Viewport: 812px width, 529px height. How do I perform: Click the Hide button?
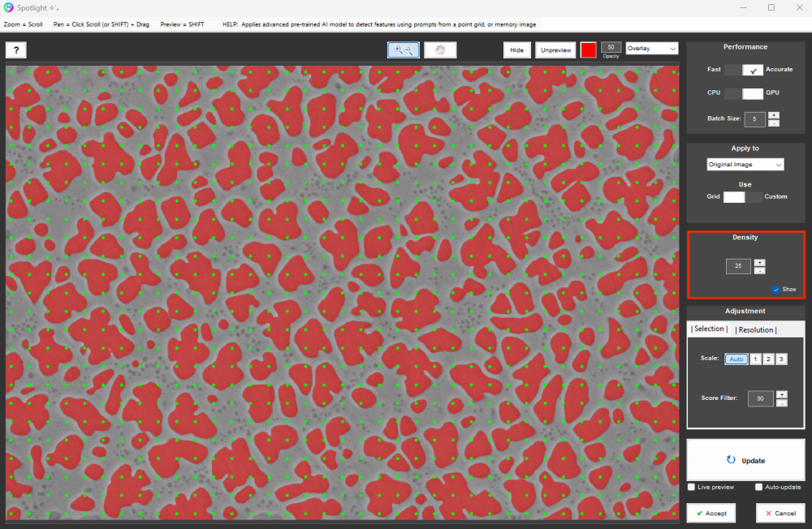tap(516, 50)
